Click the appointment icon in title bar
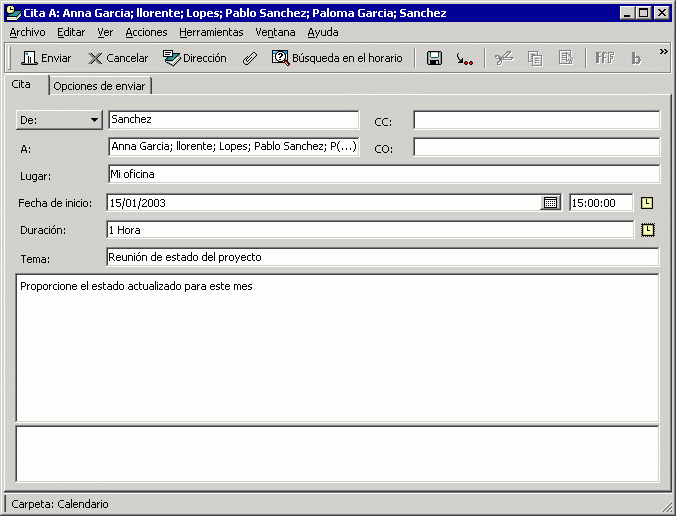The height and width of the screenshot is (516, 676). [14, 13]
